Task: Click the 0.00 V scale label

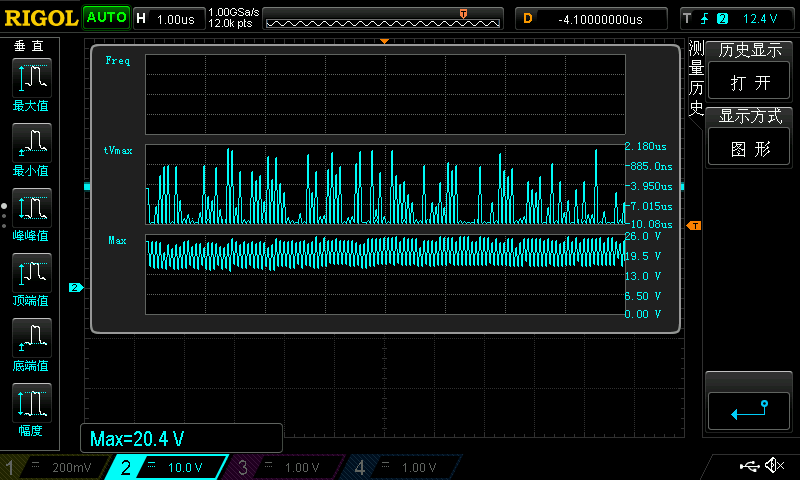Action: coord(643,314)
